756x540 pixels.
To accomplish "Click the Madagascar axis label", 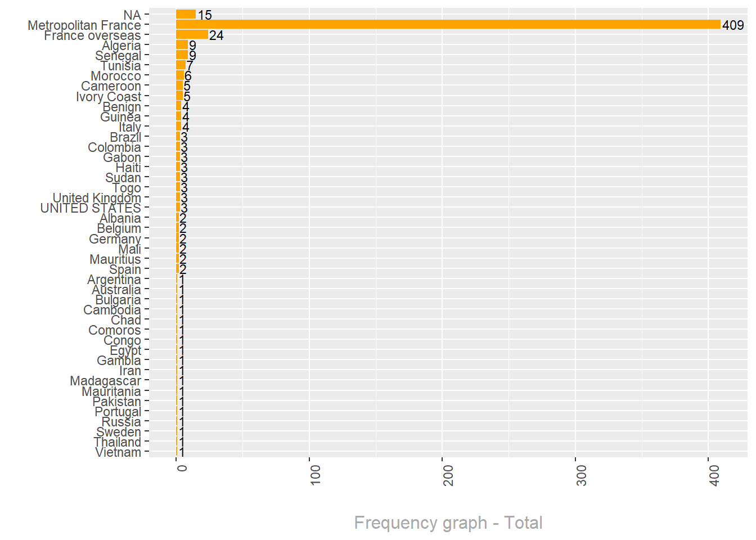I will click(105, 381).
